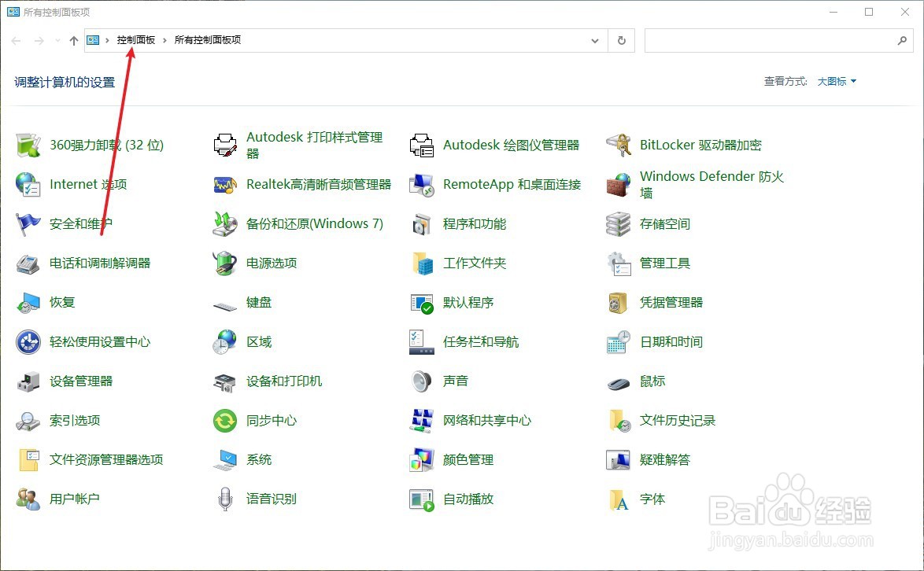Image resolution: width=924 pixels, height=571 pixels.
Task: Open 自动播放 icon
Action: 421,499
